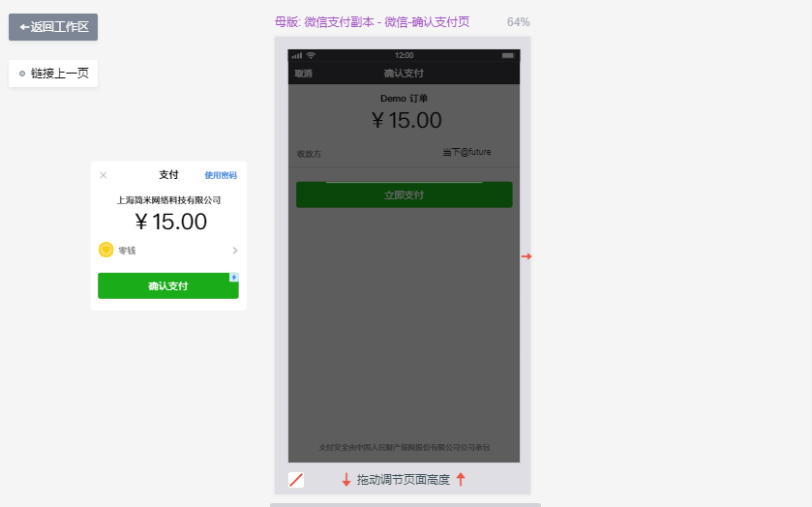Expand the 零钱 payment method chevron
The width and height of the screenshot is (812, 507).
pos(235,251)
